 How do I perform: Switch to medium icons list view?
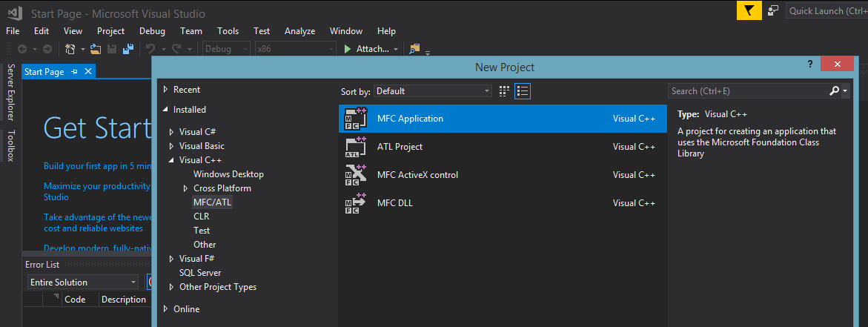click(x=523, y=91)
